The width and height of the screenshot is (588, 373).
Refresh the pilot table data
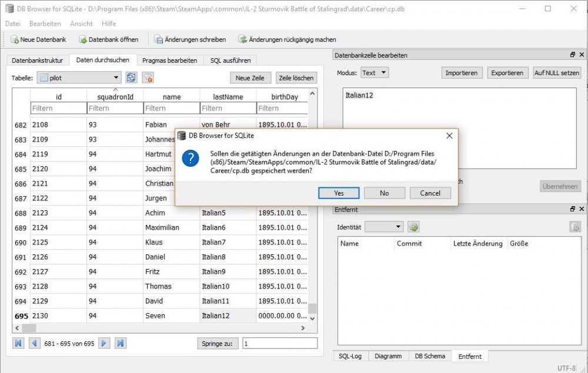(131, 78)
